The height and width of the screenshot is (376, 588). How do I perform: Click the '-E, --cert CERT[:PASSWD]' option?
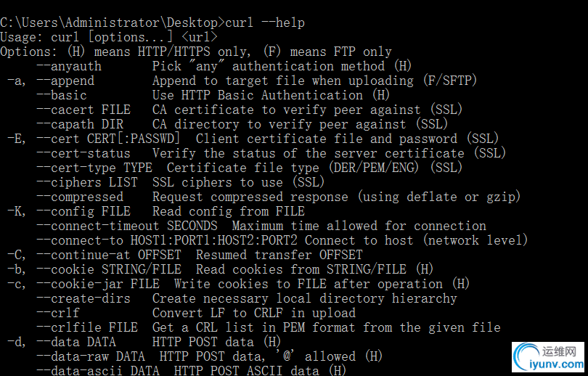tap(94, 139)
